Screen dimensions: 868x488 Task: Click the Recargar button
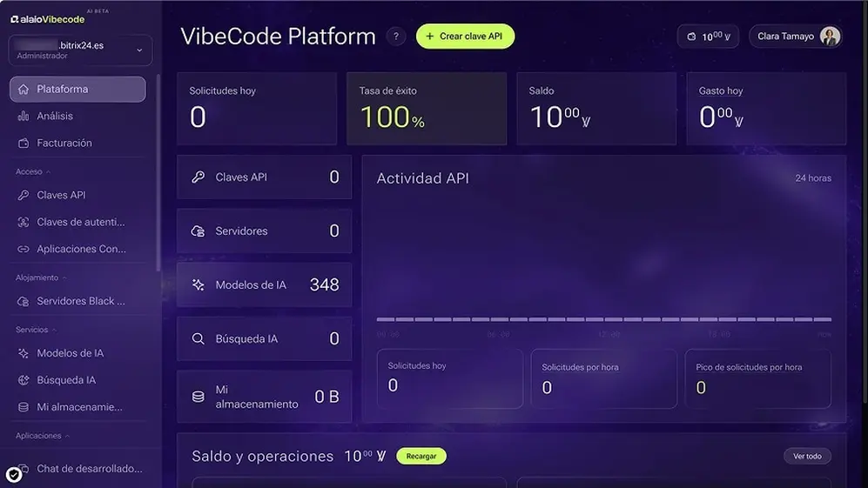click(421, 456)
